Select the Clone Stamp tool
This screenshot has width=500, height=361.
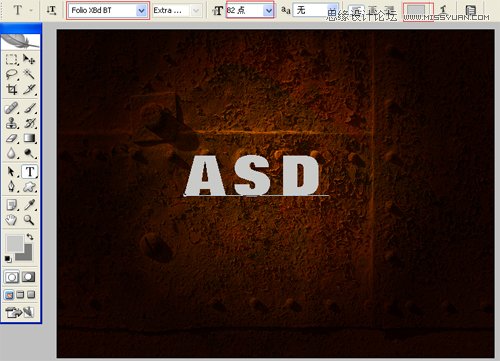click(12, 123)
